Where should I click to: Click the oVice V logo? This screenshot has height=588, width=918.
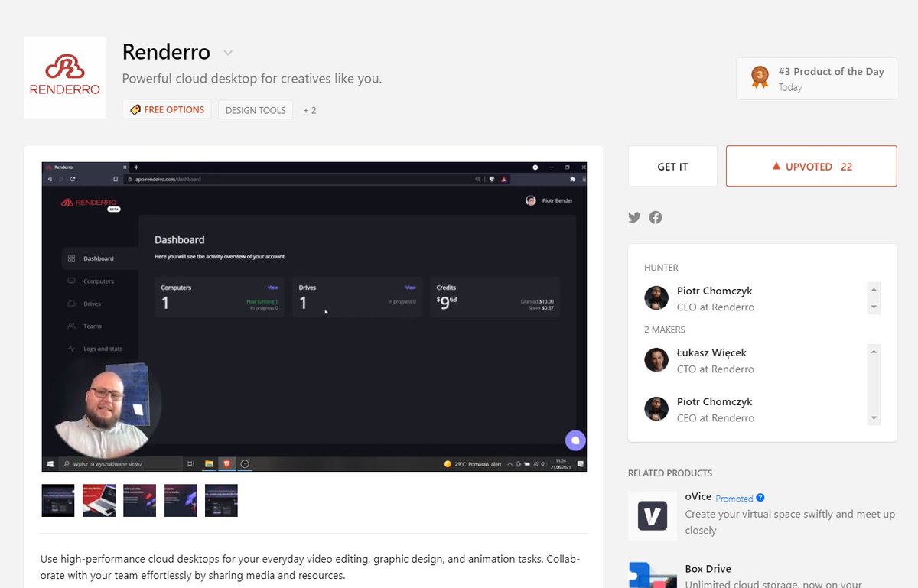[653, 515]
